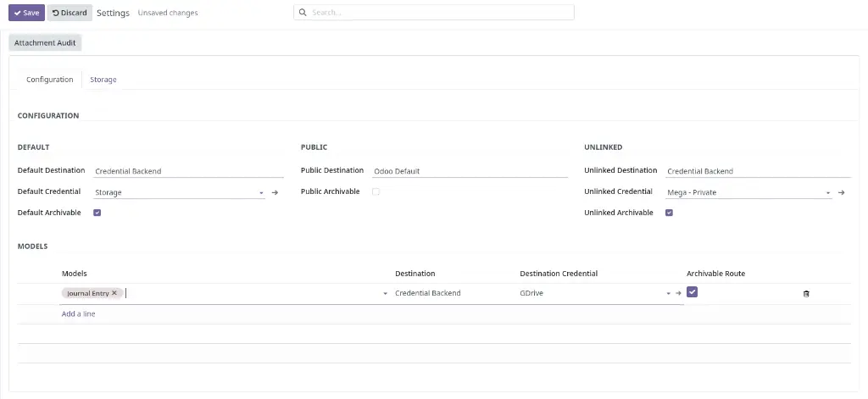Viewport: 868px width, 399px height.
Task: Expand the Default Credential dropdown
Action: point(261,193)
